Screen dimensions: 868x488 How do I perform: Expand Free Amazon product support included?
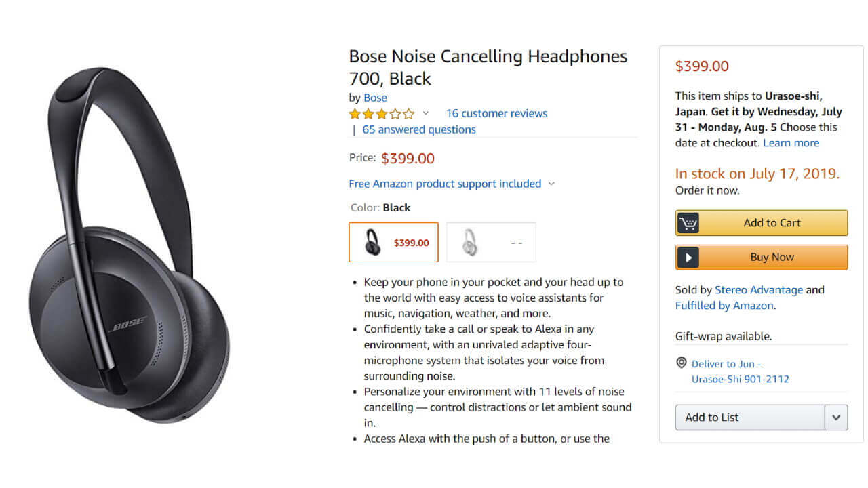(x=551, y=184)
